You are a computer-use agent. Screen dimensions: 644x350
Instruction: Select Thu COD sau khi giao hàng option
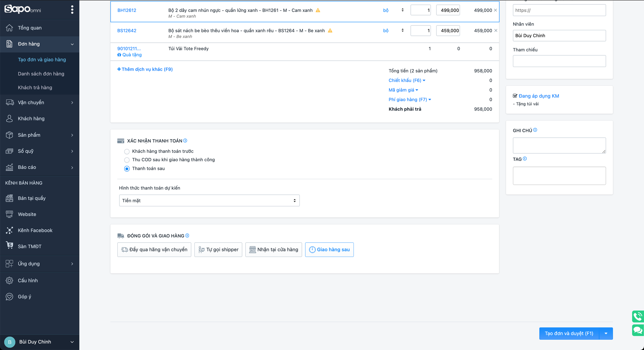[127, 160]
